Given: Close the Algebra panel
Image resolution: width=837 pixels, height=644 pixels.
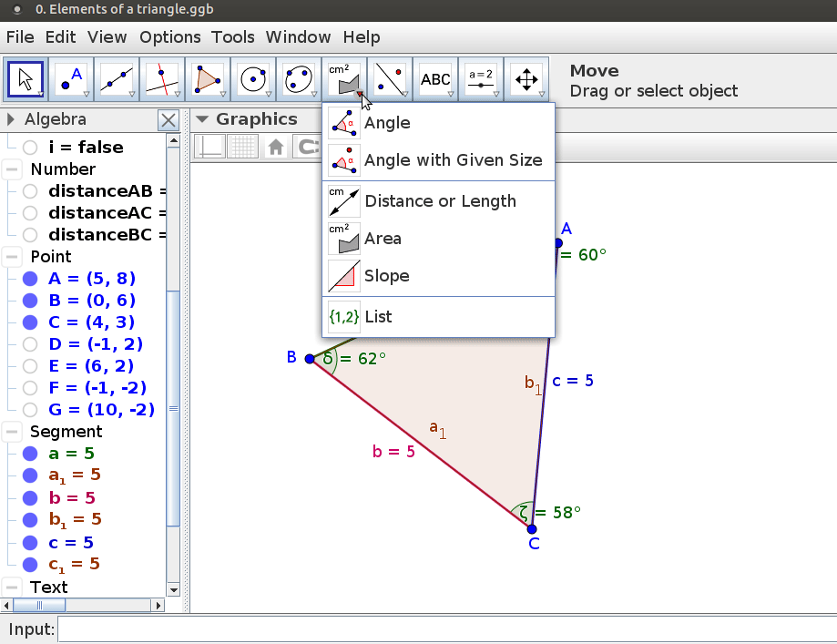Looking at the screenshot, I should coord(168,120).
